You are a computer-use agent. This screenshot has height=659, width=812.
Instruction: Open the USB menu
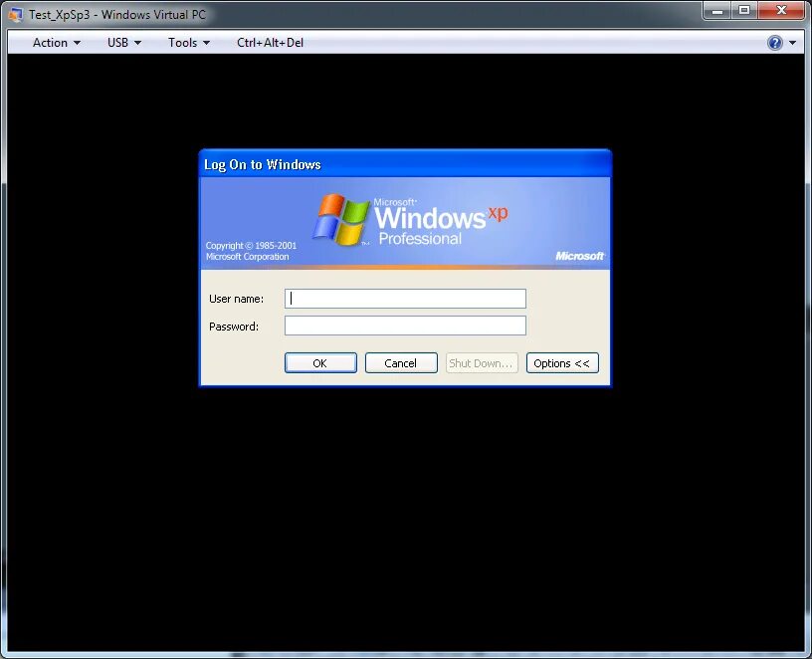(123, 43)
